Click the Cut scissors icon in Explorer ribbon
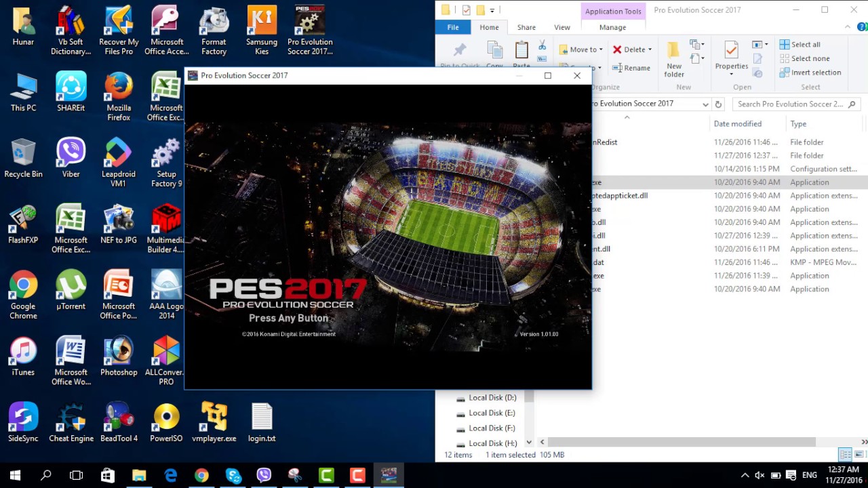868x488 pixels. pos(542,45)
